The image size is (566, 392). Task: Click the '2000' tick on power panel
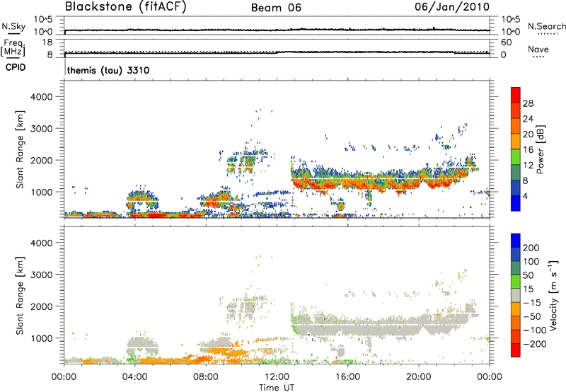pyautogui.click(x=41, y=160)
